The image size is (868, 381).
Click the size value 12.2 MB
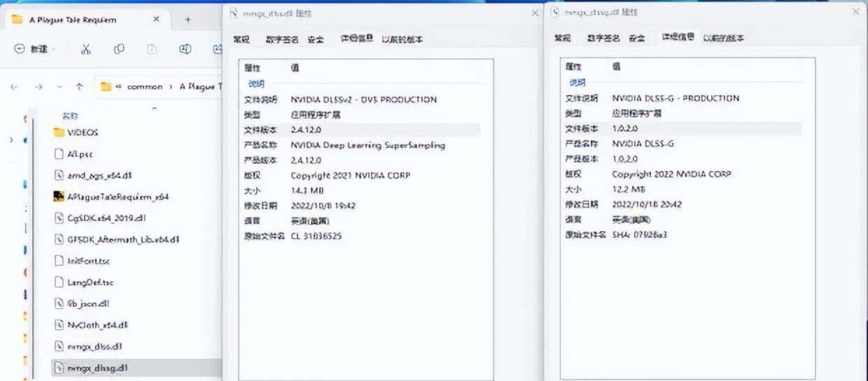click(628, 189)
